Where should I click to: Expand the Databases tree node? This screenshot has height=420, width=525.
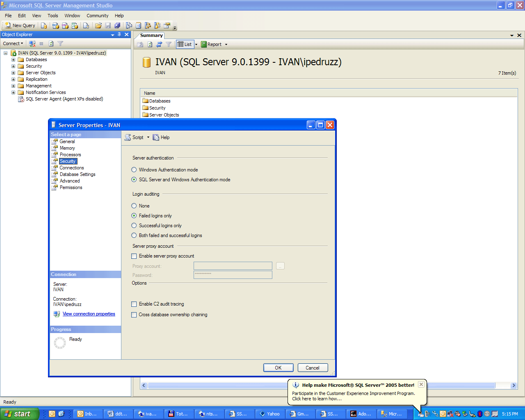pyautogui.click(x=13, y=59)
